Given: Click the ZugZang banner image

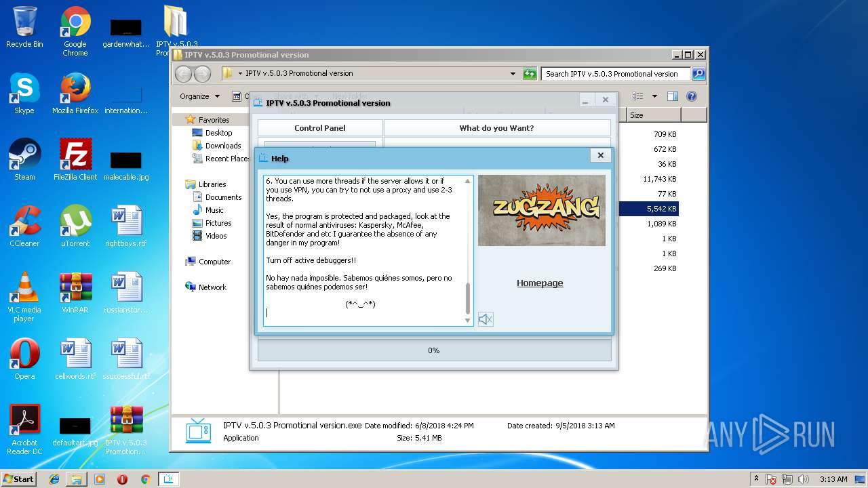Looking at the screenshot, I should [542, 210].
